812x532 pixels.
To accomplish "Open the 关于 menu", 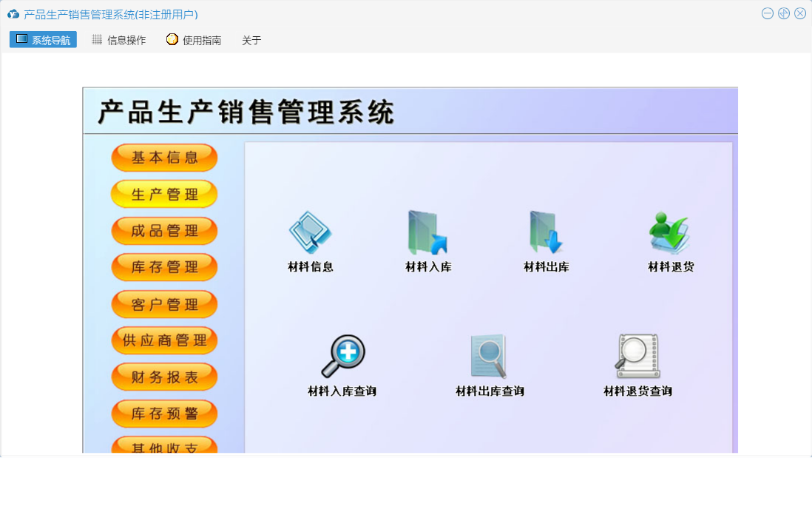I will pos(251,40).
